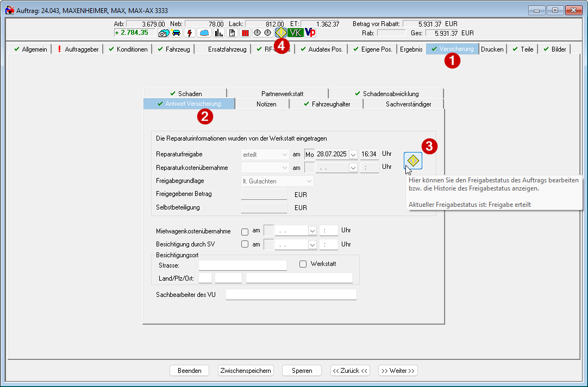Click the Zwischenspeichern button
588x387 pixels.
click(246, 371)
